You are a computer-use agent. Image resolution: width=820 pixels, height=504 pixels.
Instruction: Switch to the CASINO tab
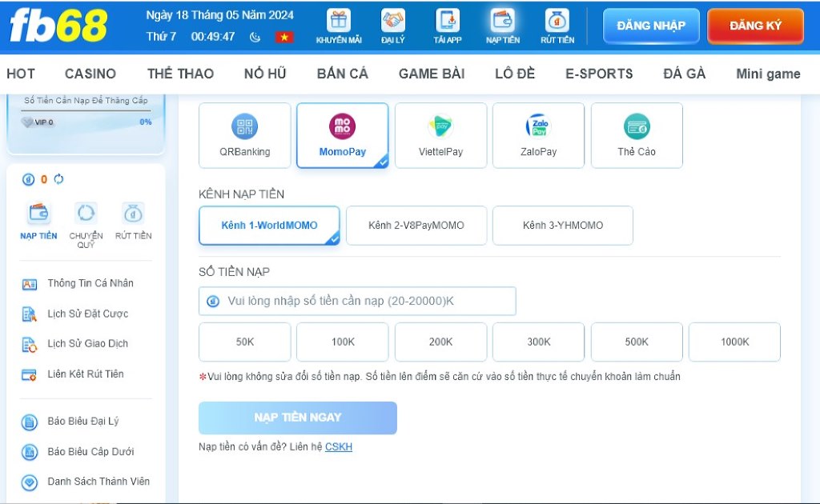90,74
